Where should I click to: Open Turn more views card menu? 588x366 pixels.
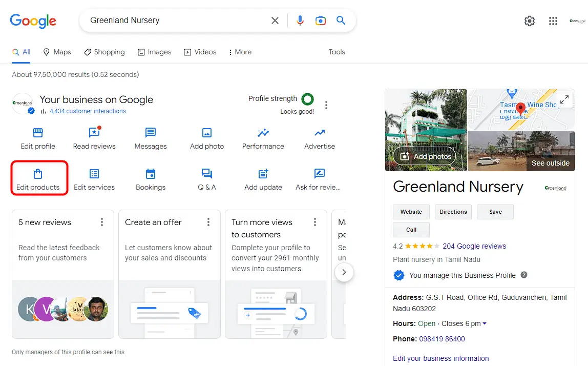click(x=314, y=222)
